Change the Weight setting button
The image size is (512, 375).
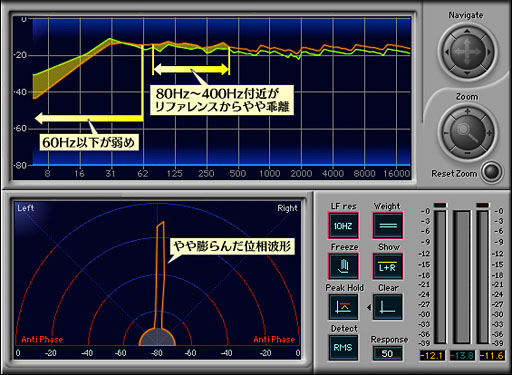point(387,226)
